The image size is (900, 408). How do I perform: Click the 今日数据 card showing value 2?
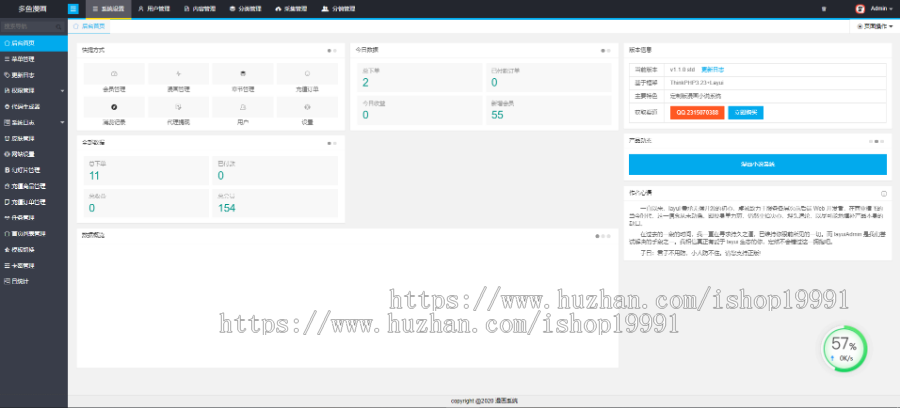tap(421, 77)
